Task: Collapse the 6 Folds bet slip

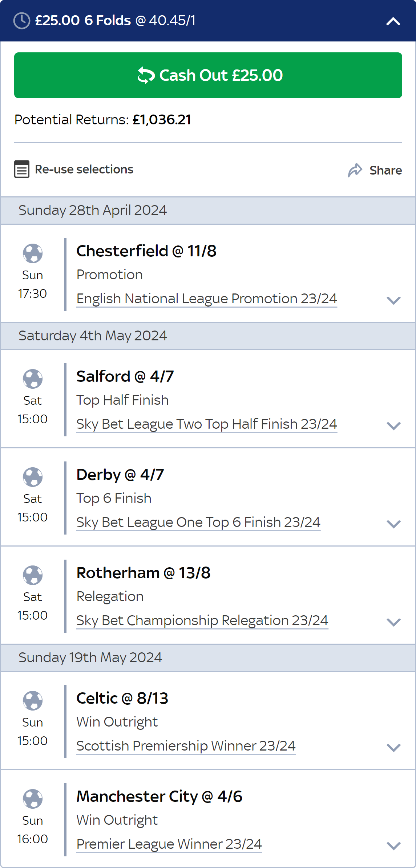Action: click(393, 21)
